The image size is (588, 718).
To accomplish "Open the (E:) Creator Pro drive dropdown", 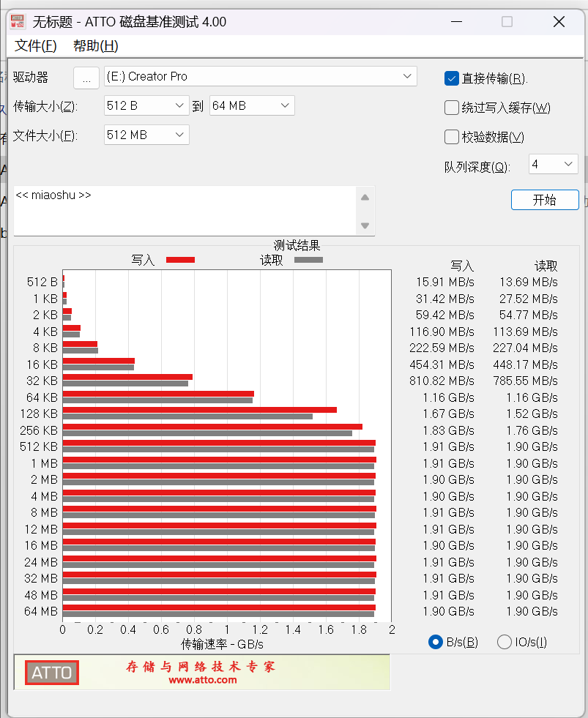I will 260,76.
